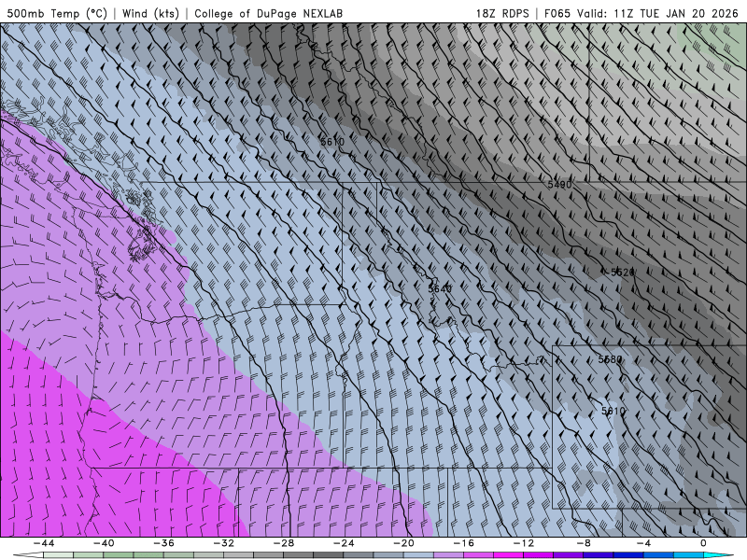Click 'College of DuPage NEXLAB' text
Screen dimensions: 747x560
point(268,13)
